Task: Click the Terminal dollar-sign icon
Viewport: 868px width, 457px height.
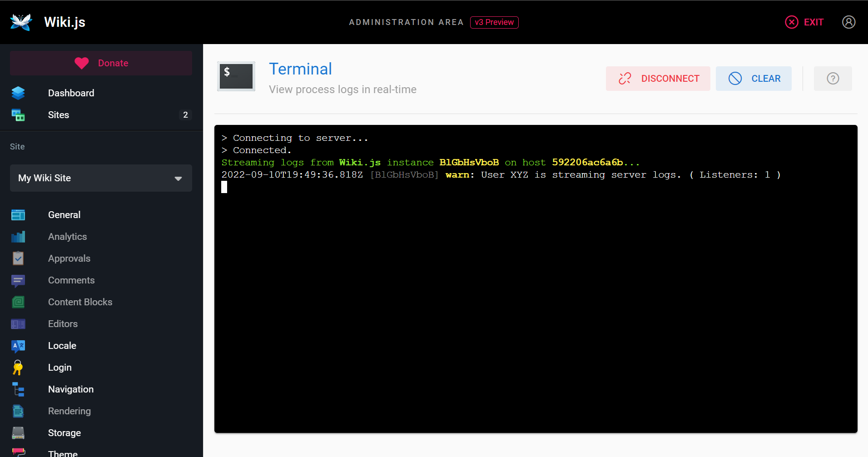Action: (236, 76)
